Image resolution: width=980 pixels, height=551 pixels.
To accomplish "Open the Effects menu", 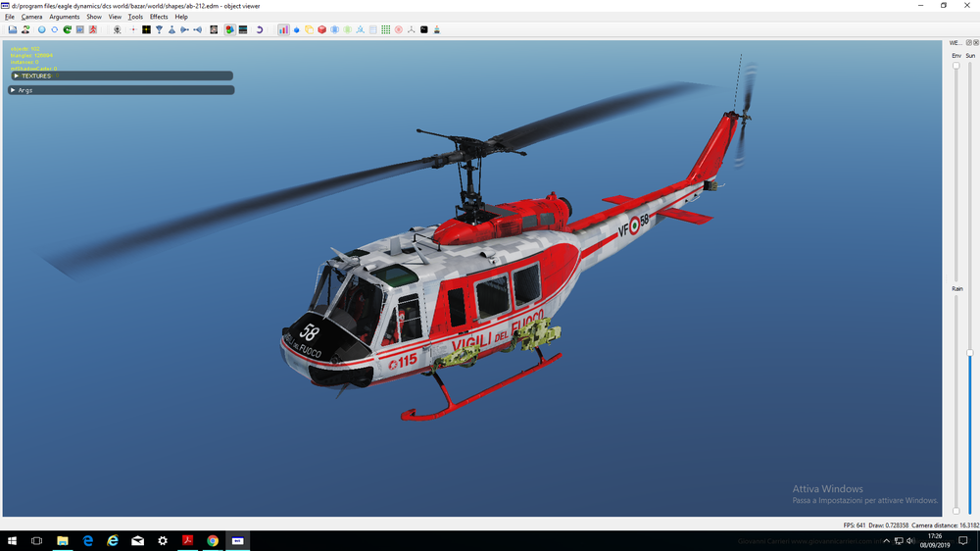I will [x=159, y=17].
